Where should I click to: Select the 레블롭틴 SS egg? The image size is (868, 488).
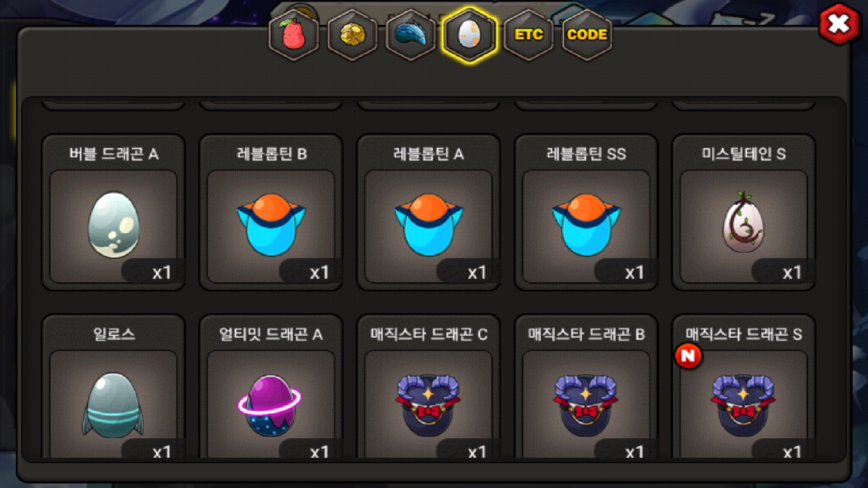tap(586, 212)
